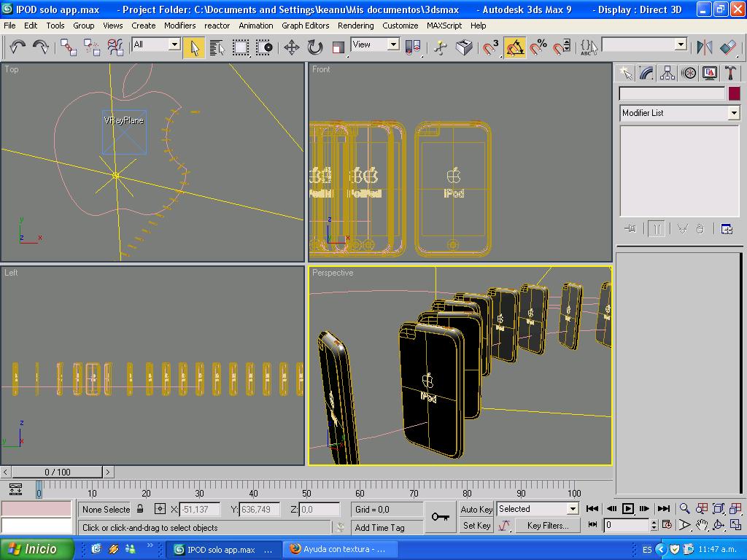The width and height of the screenshot is (747, 560).
Task: Click the Auto Key button
Action: click(x=476, y=509)
